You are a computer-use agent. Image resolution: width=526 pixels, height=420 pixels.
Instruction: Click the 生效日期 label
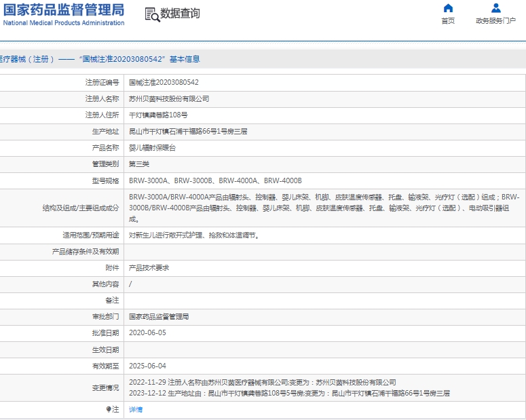point(105,350)
